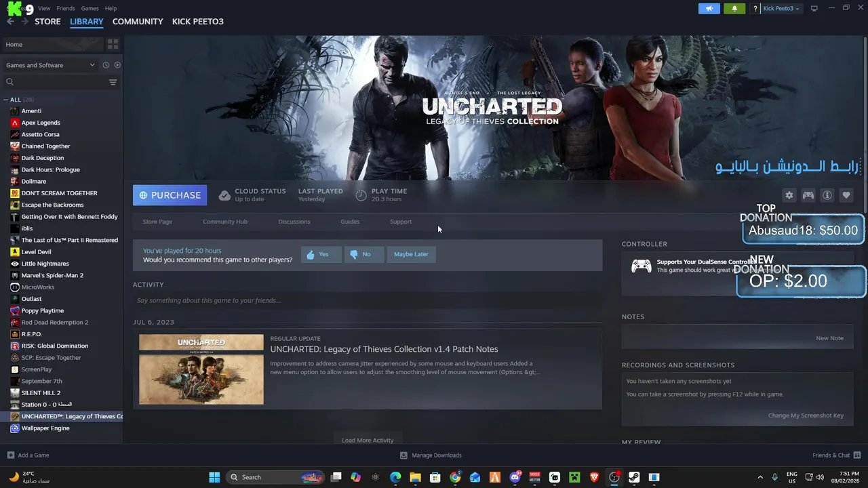Open Manage Downloads icon
The image size is (868, 488).
[x=403, y=455]
